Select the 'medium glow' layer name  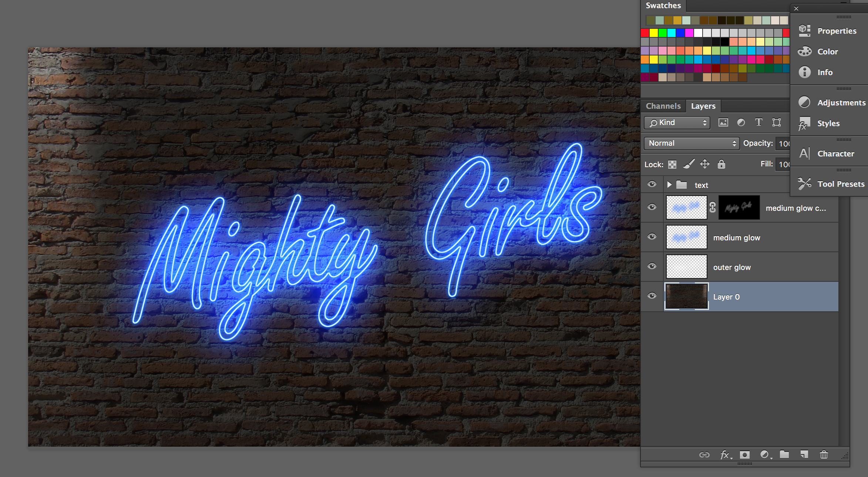737,238
